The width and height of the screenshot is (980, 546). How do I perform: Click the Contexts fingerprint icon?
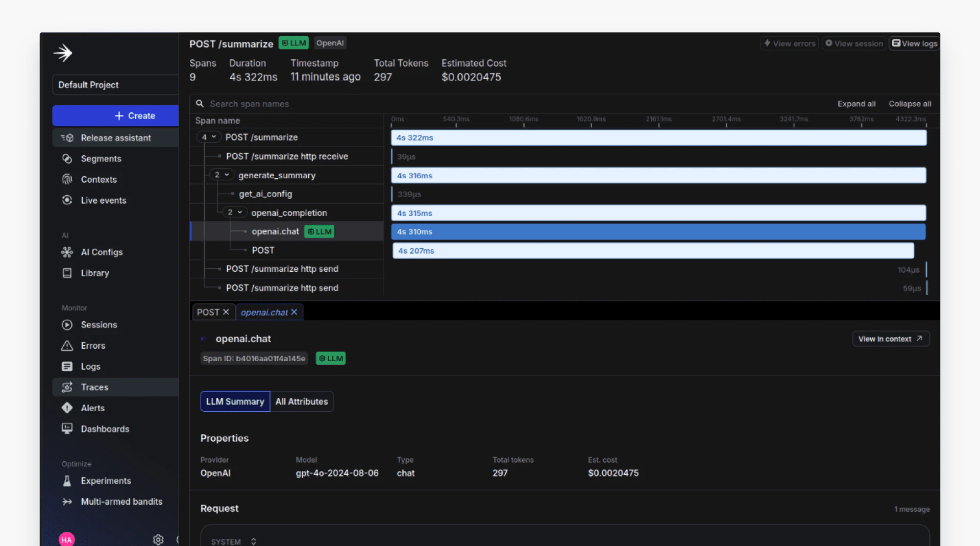[67, 179]
